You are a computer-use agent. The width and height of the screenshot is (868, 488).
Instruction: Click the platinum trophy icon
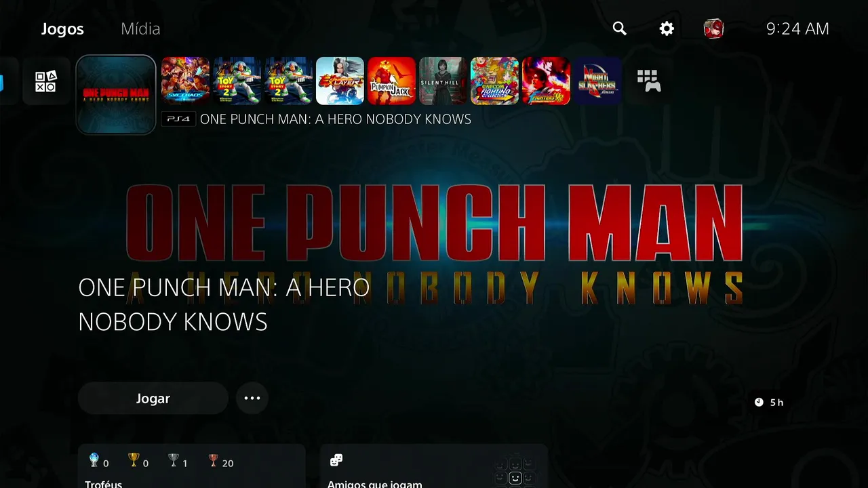coord(94,461)
